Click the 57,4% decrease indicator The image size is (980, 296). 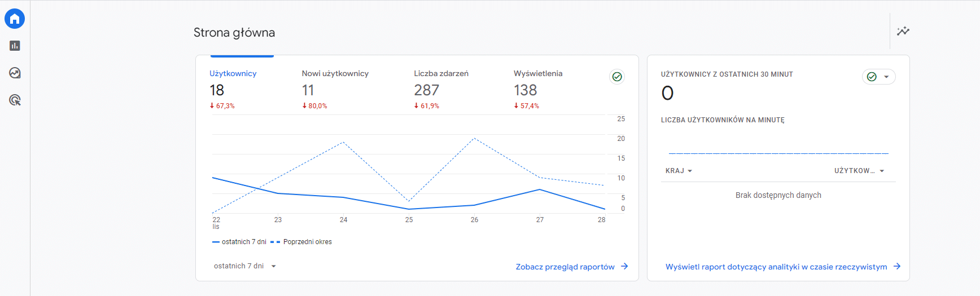click(x=527, y=106)
